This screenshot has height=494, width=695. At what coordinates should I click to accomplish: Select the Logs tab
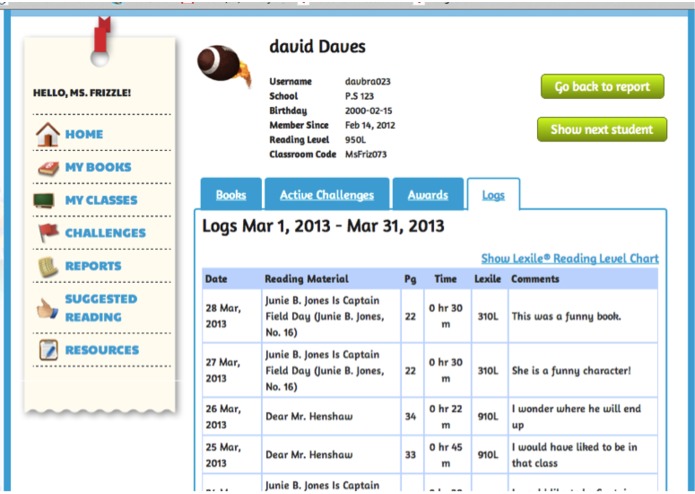493,194
